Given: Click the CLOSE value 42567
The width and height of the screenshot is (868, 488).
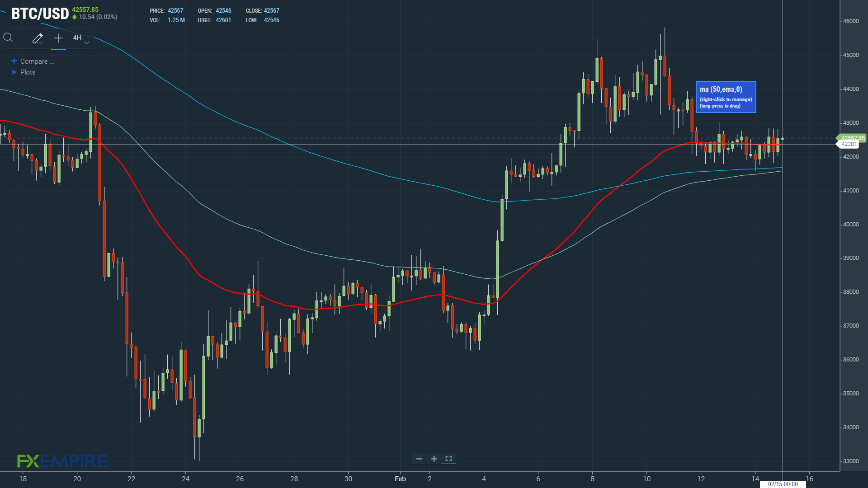Looking at the screenshot, I should pos(271,10).
